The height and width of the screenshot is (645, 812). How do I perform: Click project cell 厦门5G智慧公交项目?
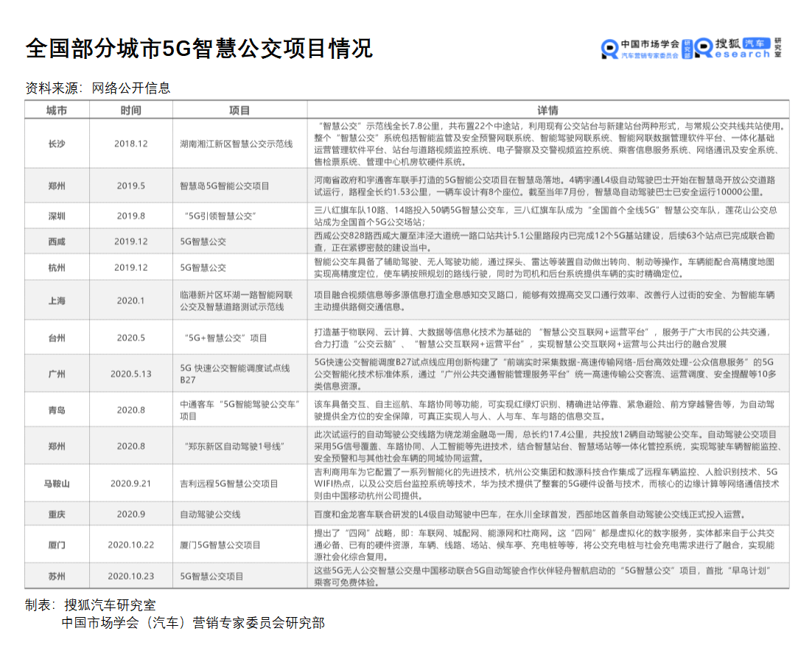220,545
